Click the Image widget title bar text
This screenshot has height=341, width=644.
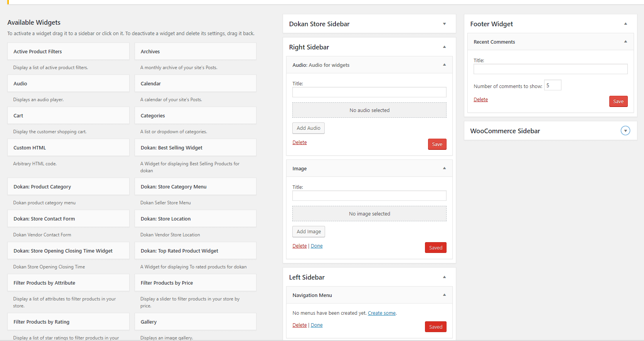[299, 169]
